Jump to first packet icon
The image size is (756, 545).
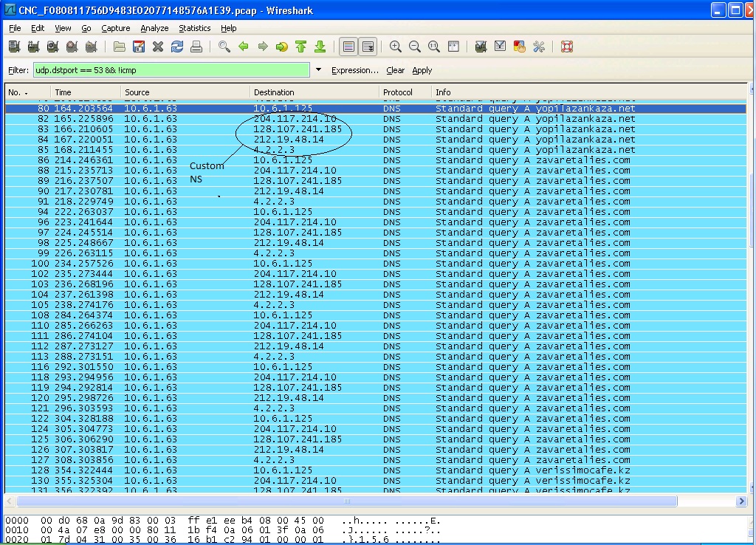coord(301,47)
